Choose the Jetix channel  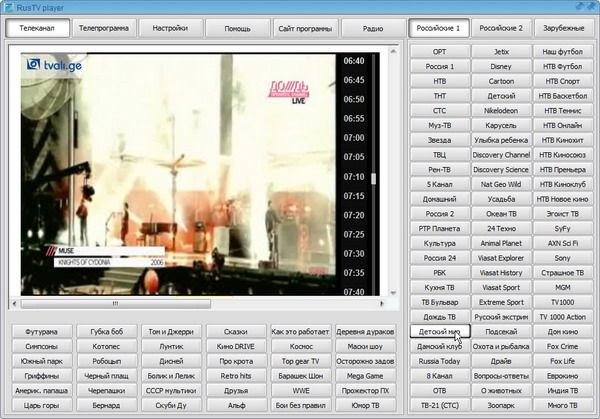tap(501, 52)
